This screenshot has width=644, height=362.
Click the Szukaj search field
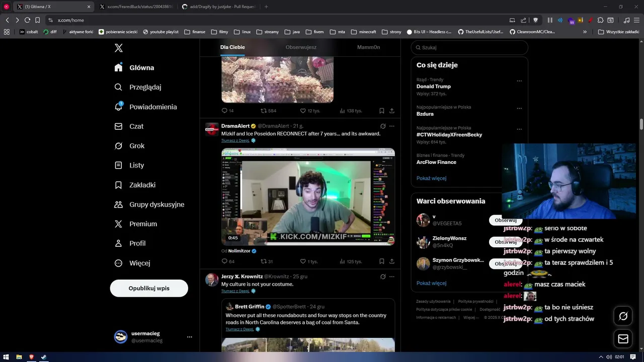469,47
